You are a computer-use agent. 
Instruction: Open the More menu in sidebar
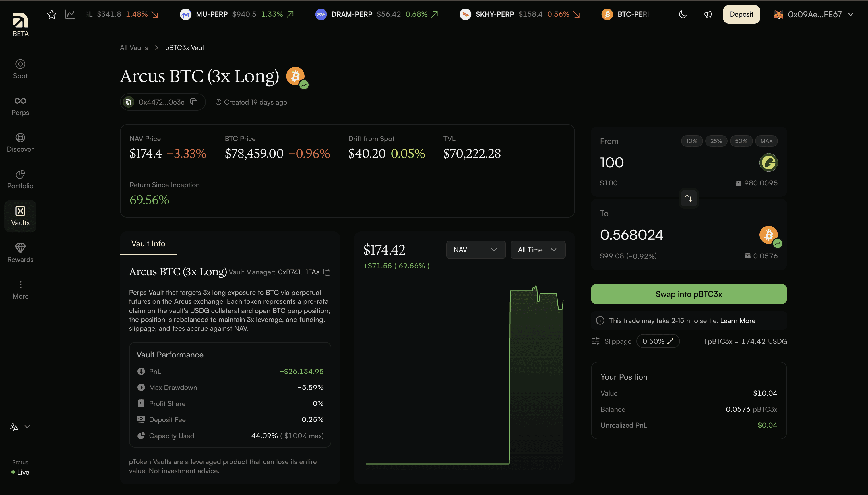click(x=20, y=290)
